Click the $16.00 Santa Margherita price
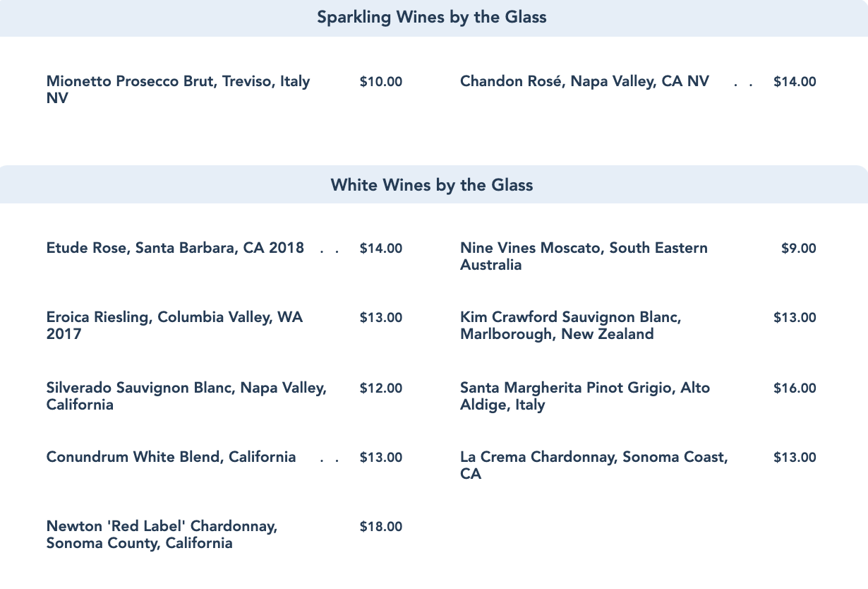 [x=795, y=388]
